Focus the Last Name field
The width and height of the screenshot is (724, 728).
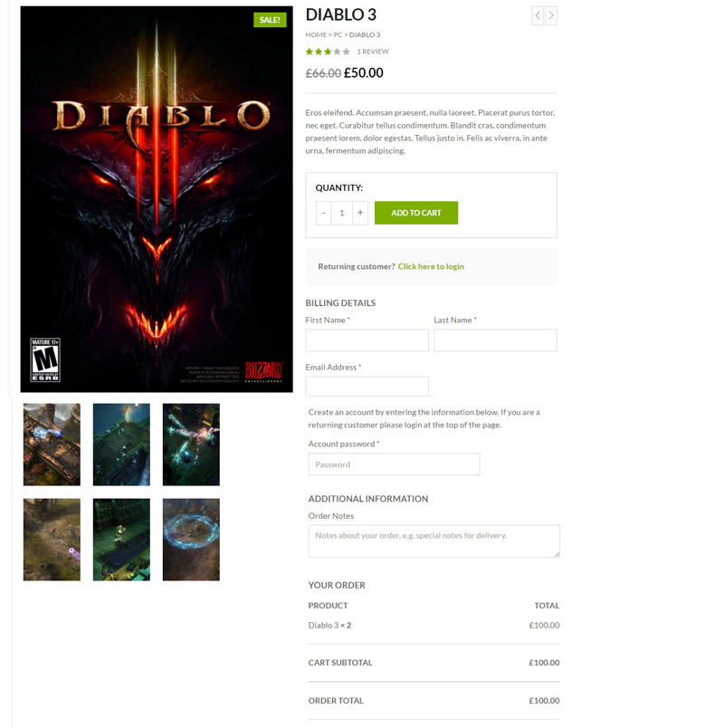point(496,340)
